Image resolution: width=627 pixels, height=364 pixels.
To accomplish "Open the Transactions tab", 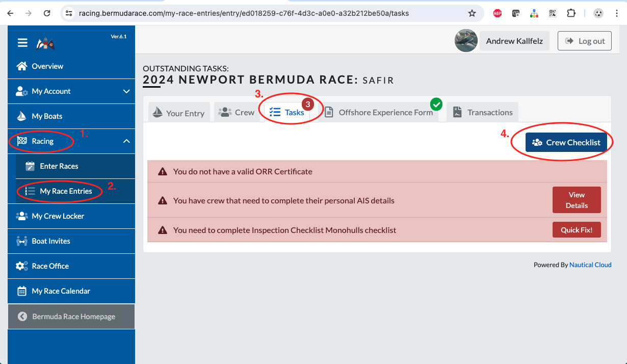I will pyautogui.click(x=483, y=113).
